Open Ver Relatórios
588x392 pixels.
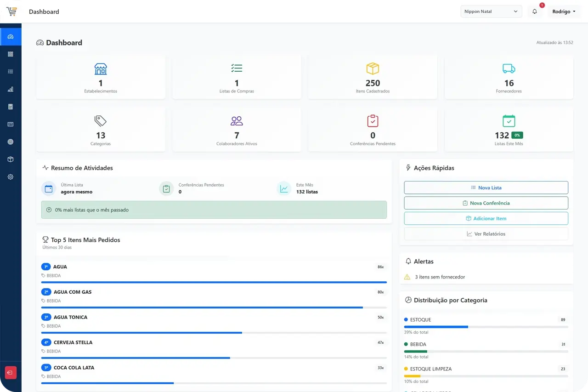click(x=486, y=234)
